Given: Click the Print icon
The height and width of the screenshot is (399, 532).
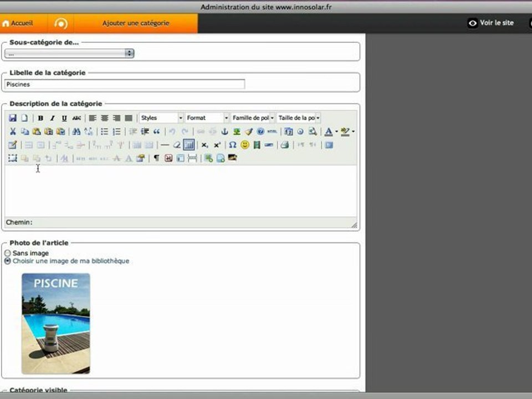Looking at the screenshot, I should coord(285,145).
